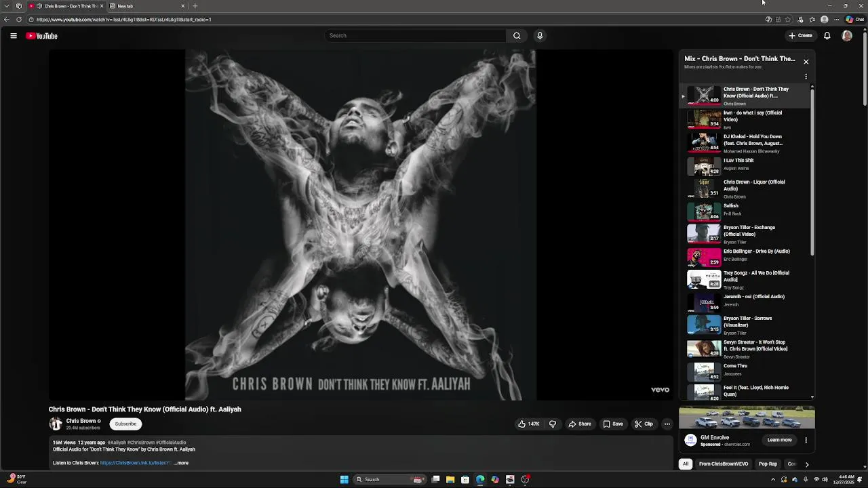Play Bryson Tiller - Sorrows (Visualizer)
The image size is (868, 488).
coord(745,325)
